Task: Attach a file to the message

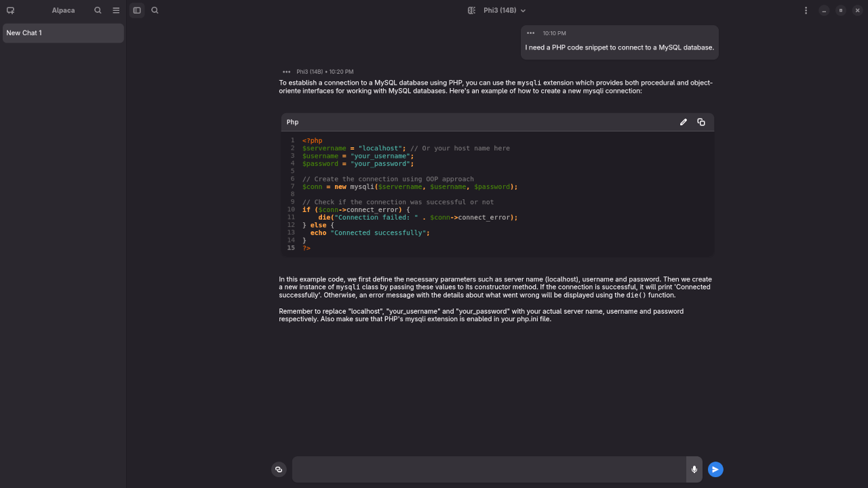Action: coord(279,469)
